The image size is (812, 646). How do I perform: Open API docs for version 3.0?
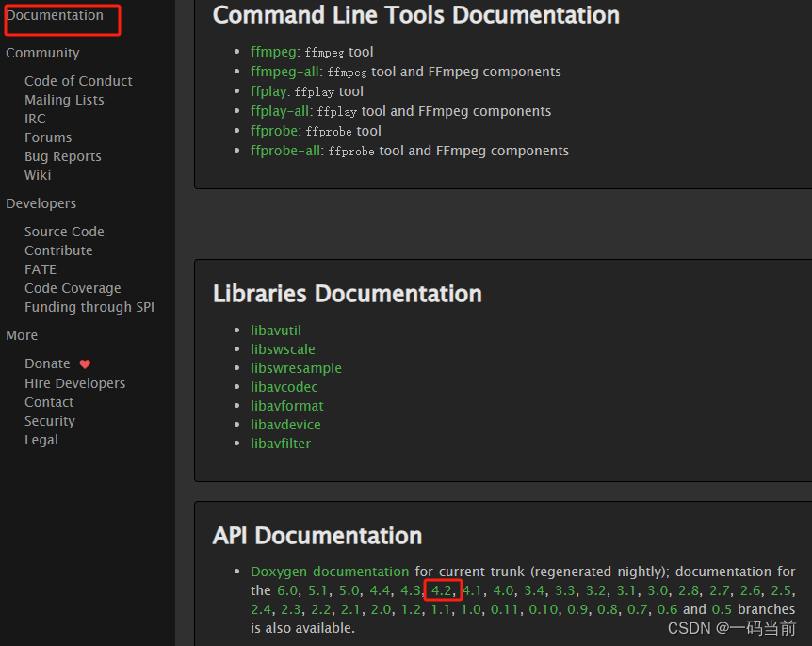658,590
